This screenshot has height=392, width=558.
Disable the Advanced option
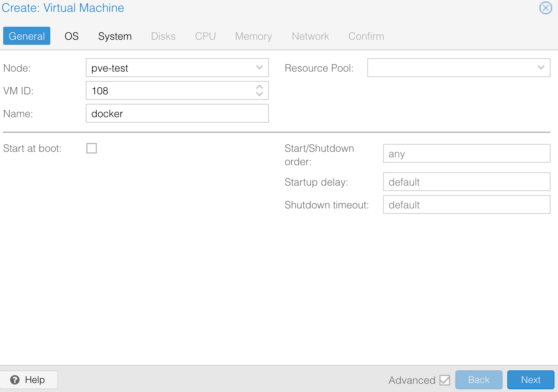445,380
